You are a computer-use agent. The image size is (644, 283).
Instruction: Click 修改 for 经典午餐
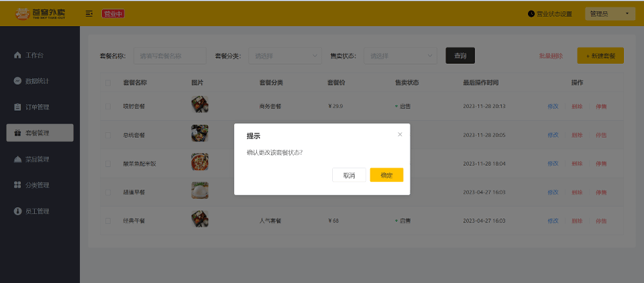point(553,220)
